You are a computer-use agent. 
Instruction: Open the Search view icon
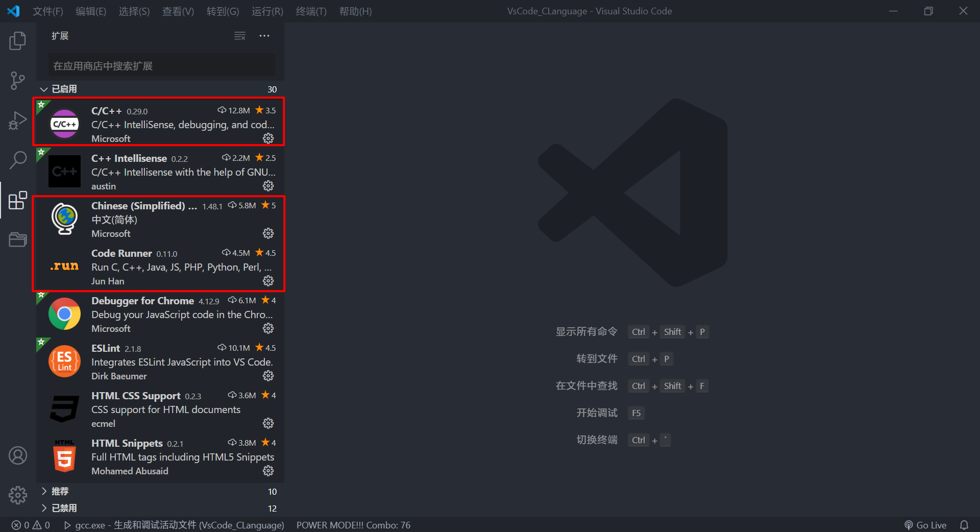(18, 160)
